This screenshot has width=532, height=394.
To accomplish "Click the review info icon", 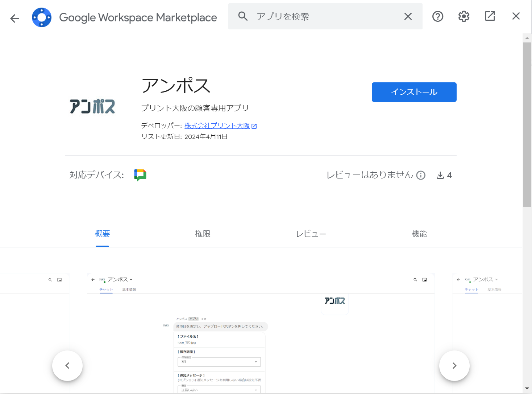I will 421,175.
